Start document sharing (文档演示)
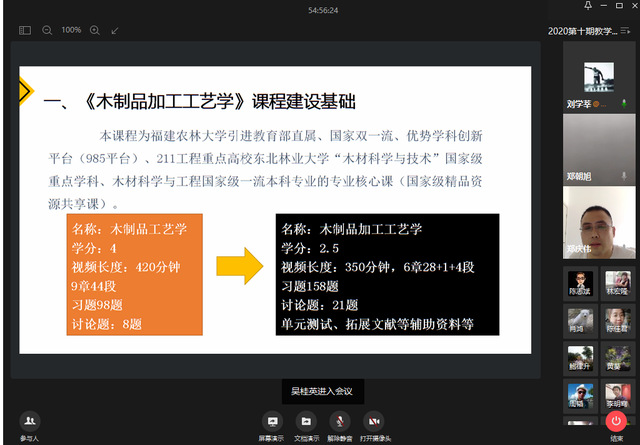This screenshot has width=640, height=445. pyautogui.click(x=306, y=427)
